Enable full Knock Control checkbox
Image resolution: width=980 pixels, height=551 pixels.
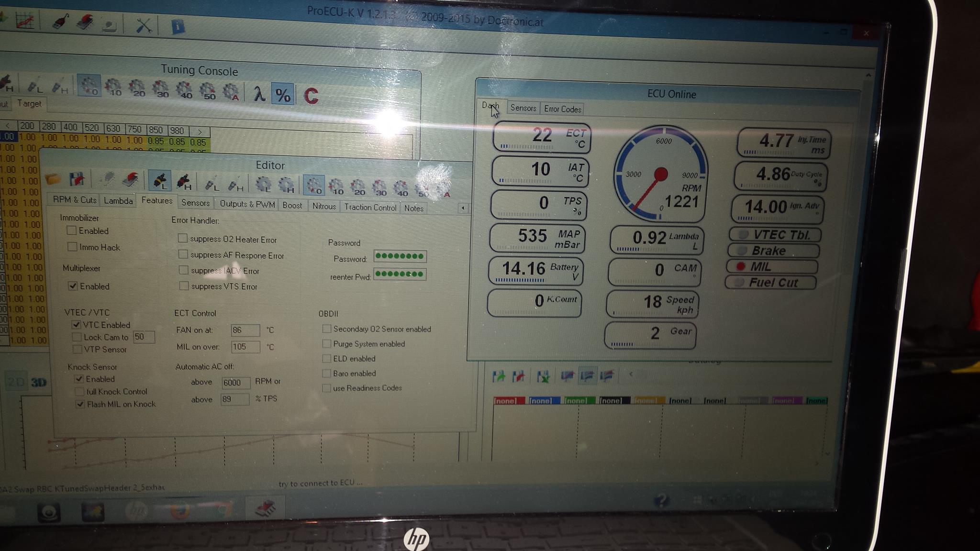click(80, 391)
